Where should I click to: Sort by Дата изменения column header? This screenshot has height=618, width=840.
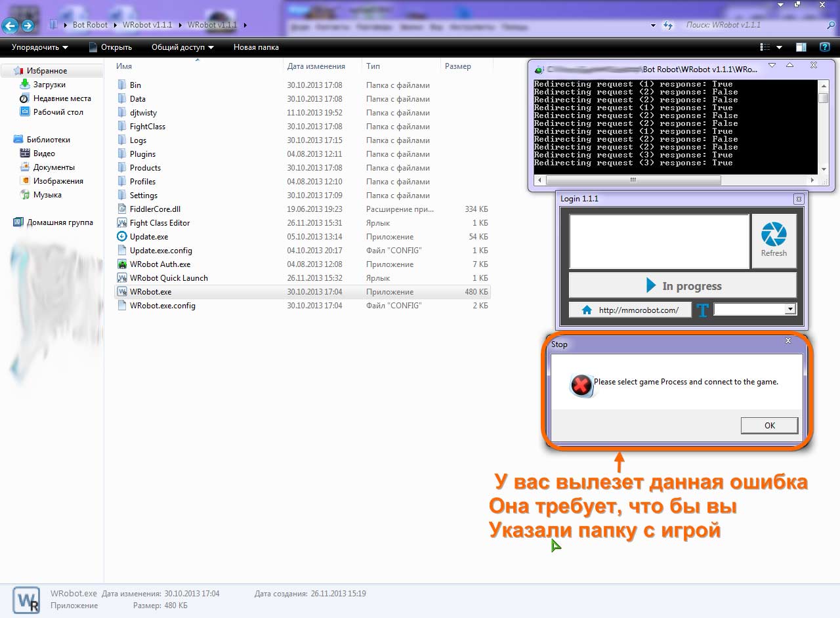point(316,66)
